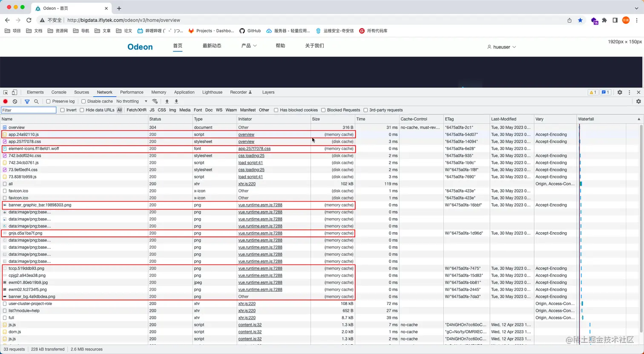Clear the network log icon
644x354 pixels.
[15, 101]
